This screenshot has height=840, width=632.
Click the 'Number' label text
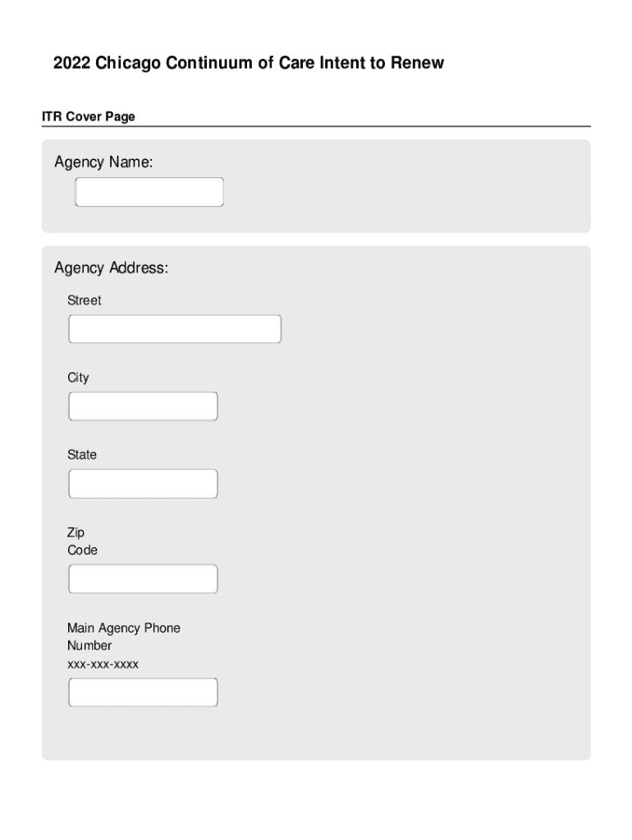click(x=89, y=646)
